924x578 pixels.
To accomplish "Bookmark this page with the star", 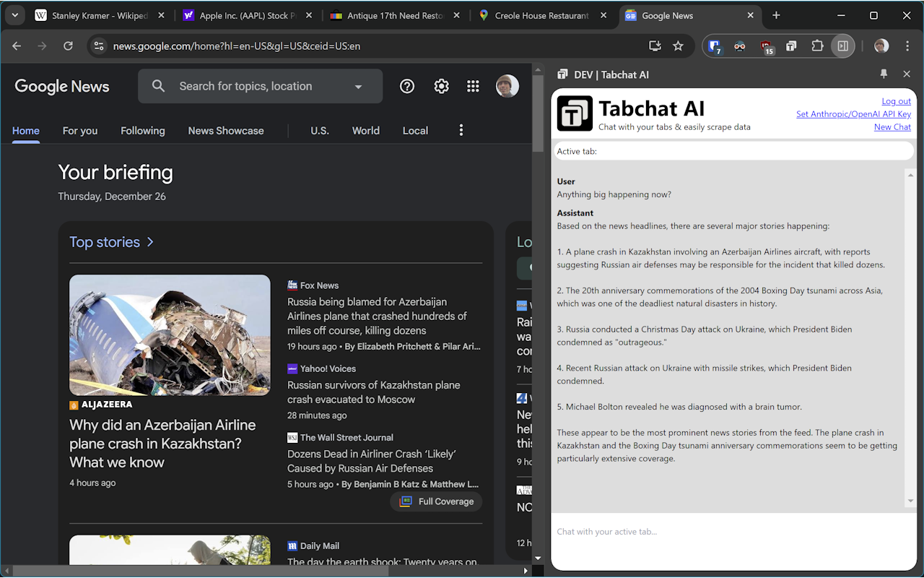I will (678, 46).
